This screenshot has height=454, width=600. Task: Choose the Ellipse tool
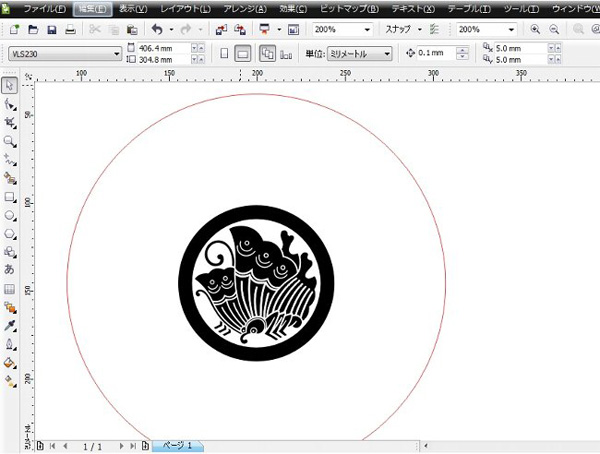(x=10, y=216)
